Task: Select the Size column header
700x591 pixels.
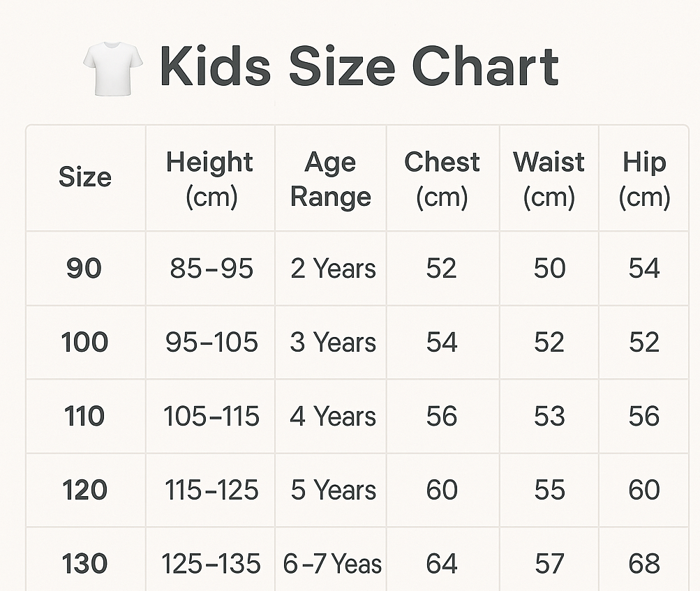Action: click(85, 177)
